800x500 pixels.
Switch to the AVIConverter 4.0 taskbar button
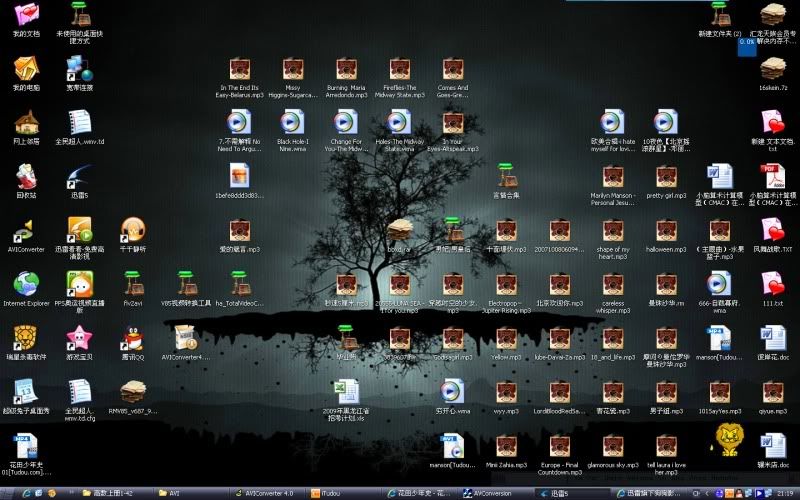pos(268,493)
